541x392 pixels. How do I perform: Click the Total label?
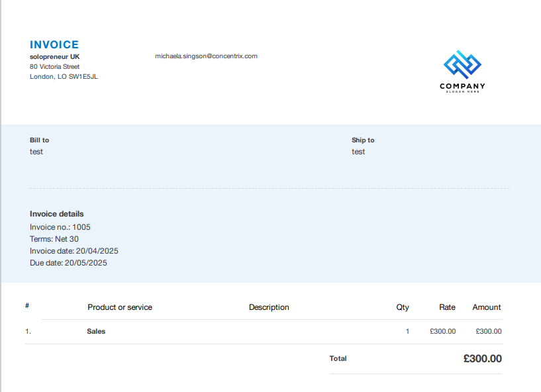338,358
